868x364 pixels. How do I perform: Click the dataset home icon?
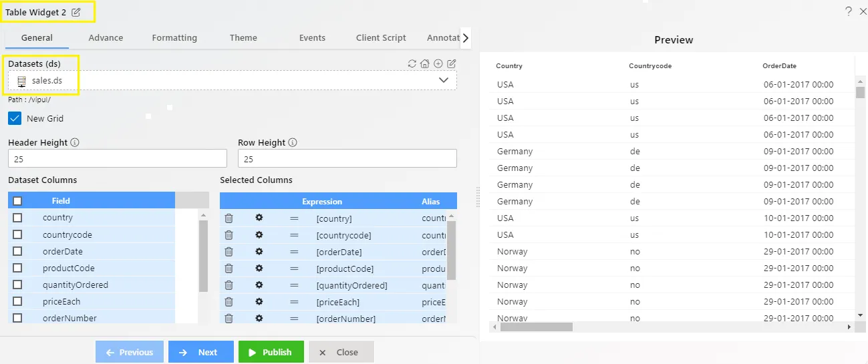tap(425, 64)
